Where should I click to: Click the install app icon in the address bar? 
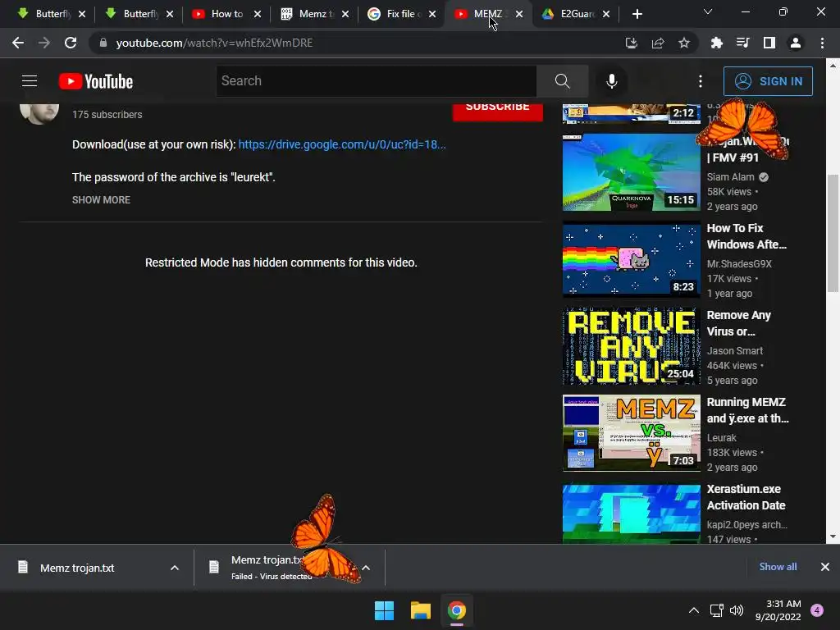(632, 43)
